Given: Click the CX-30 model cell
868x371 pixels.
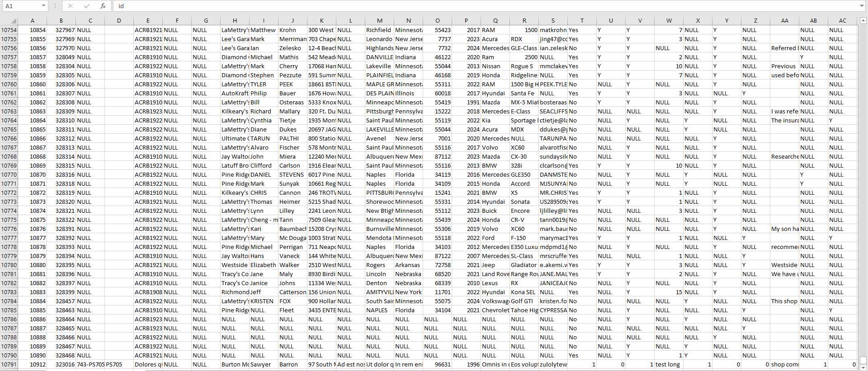Looking at the screenshot, I should [524, 156].
